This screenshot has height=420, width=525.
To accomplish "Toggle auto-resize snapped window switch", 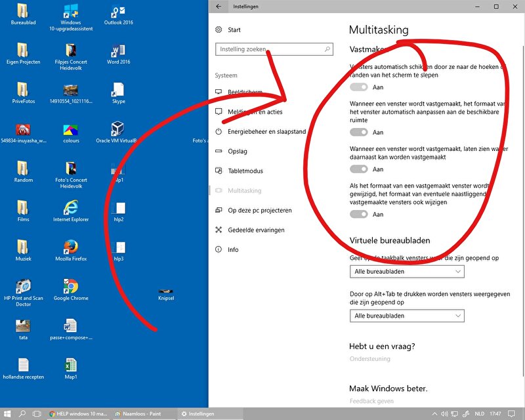I will [x=359, y=133].
